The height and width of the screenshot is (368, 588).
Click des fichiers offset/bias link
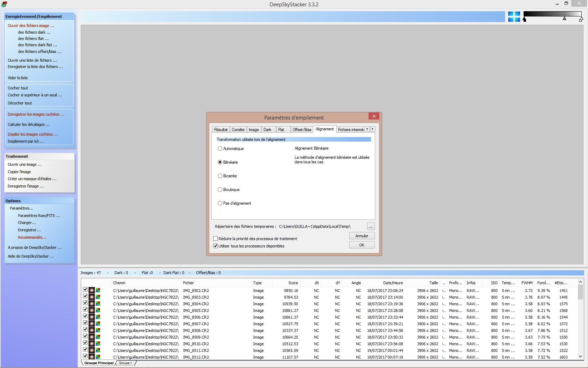pos(40,52)
